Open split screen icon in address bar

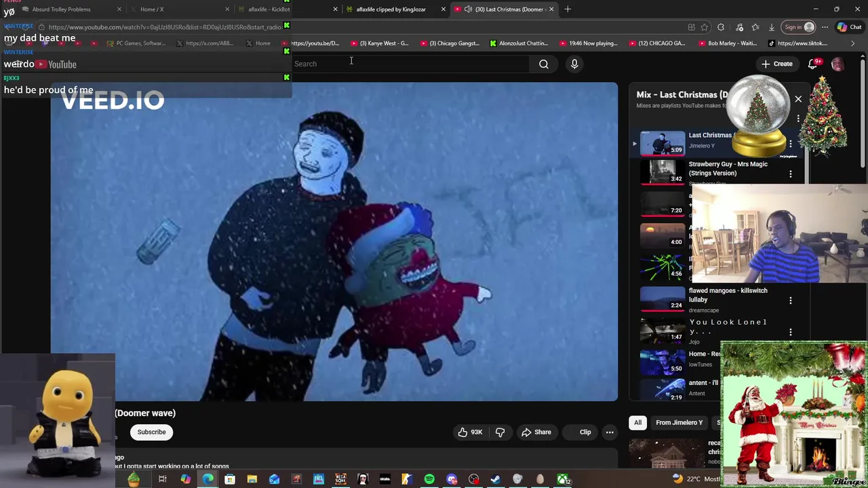point(691,27)
